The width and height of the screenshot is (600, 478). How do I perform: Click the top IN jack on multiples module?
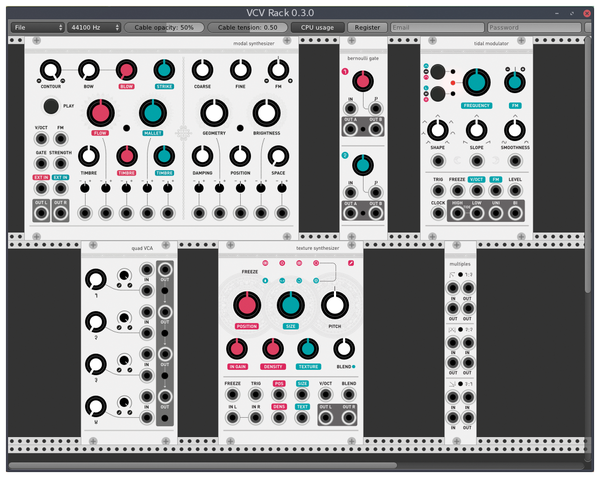coord(453,287)
